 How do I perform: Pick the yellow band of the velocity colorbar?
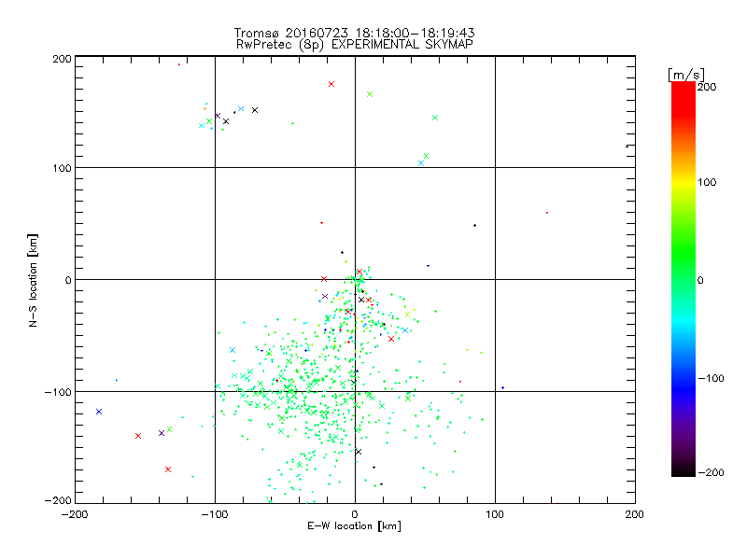(x=684, y=183)
